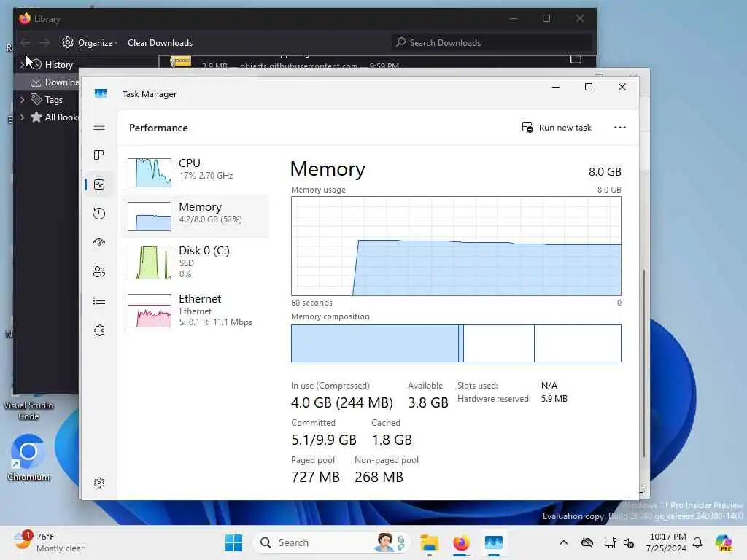
Task: Click Search Downloads field in Library
Action: click(x=492, y=43)
